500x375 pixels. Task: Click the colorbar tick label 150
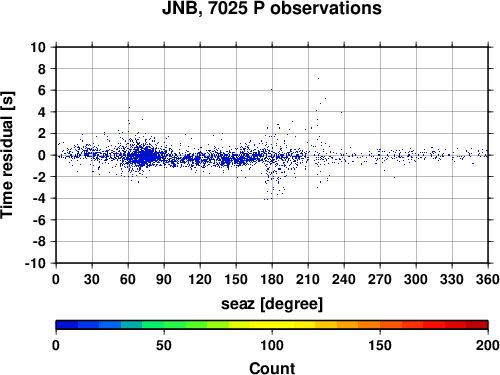click(x=380, y=345)
